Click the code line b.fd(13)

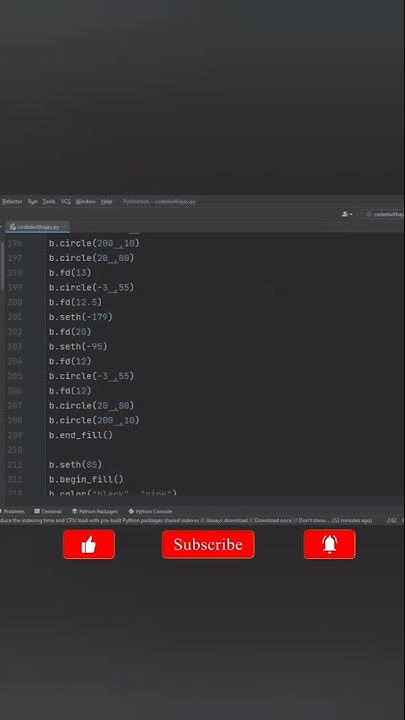click(x=70, y=273)
